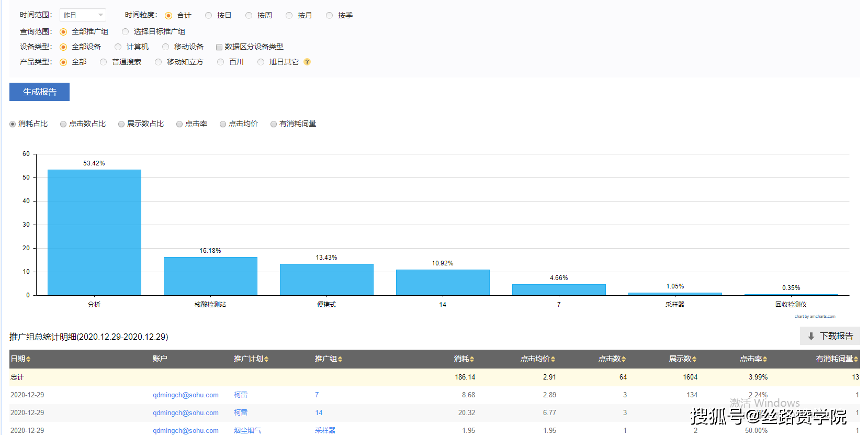Open account link in the 20.32 row
The image size is (868, 435).
(x=186, y=413)
